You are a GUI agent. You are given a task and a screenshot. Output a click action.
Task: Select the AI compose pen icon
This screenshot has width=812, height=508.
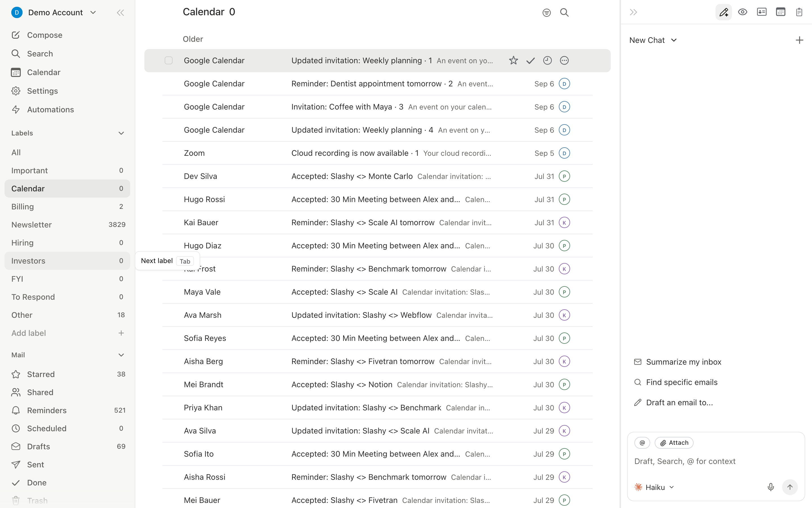(724, 12)
